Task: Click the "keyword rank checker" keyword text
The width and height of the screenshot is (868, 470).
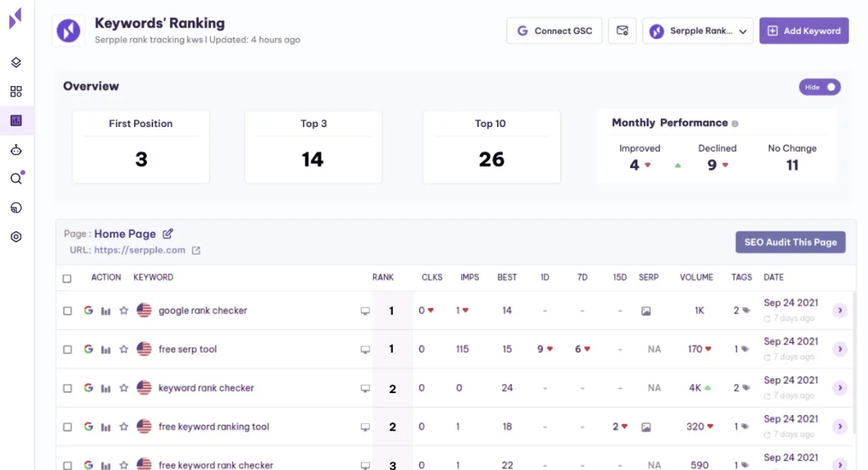Action: [x=206, y=388]
